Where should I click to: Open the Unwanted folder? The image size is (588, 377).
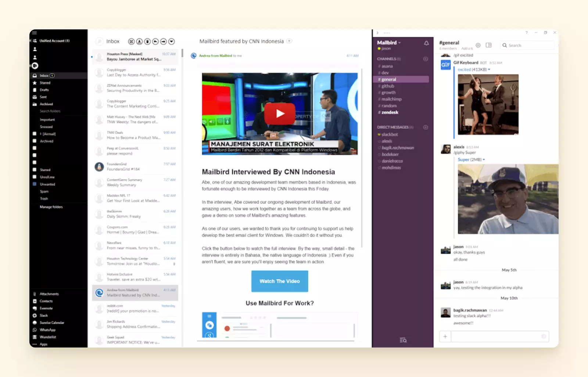click(47, 184)
